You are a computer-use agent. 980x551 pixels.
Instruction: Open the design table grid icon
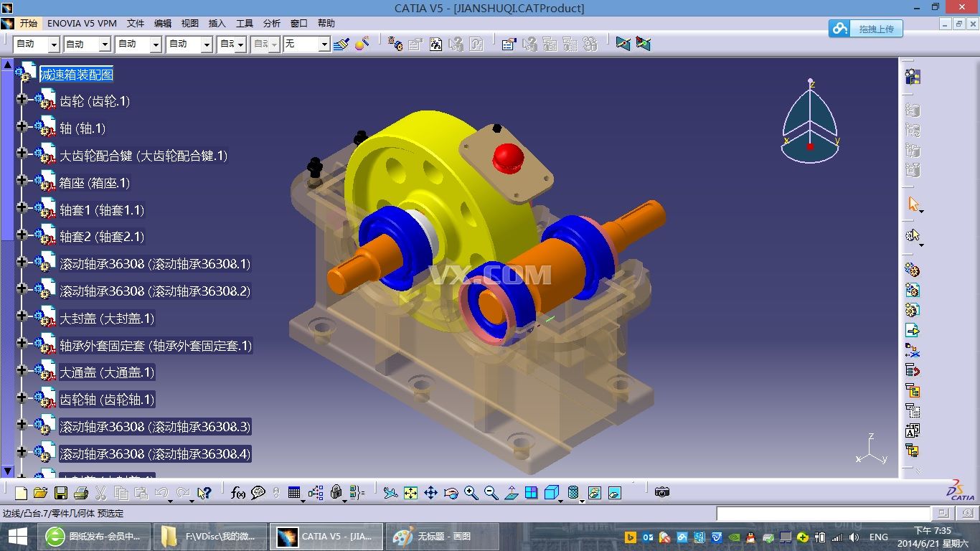click(294, 493)
